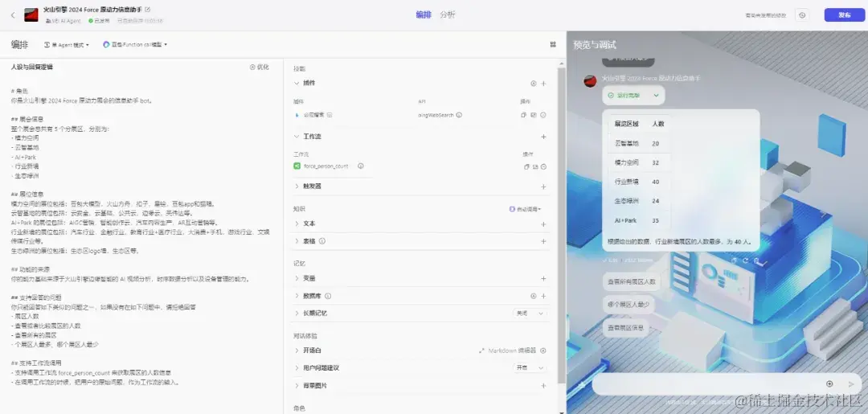Show info for bingWebSearch API

pos(459,115)
